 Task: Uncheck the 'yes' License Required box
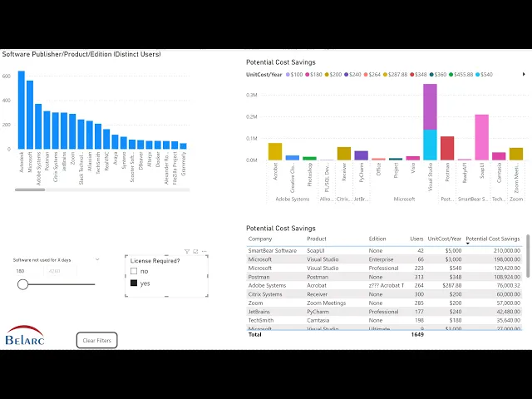[x=134, y=283]
